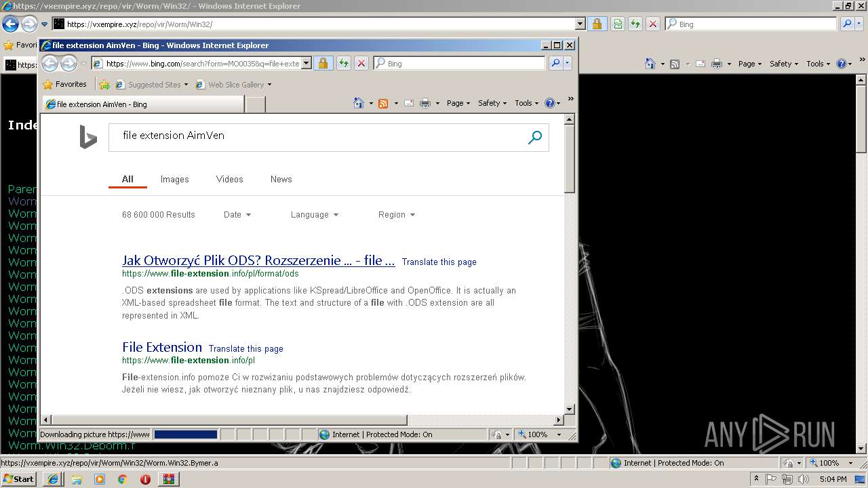Open search provider dropdown arrow in front window
Image resolution: width=868 pixels, height=488 pixels.
tap(568, 63)
